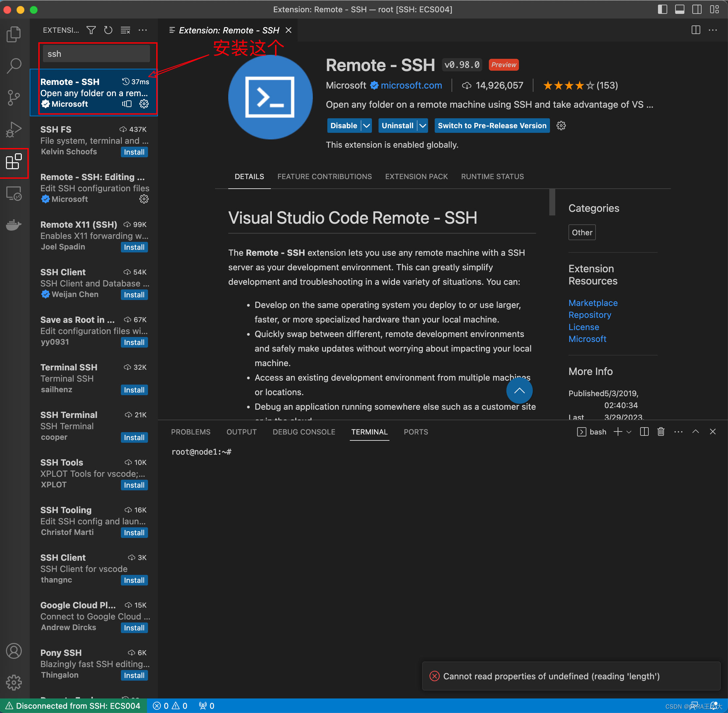Open PROBLEMS panel tab
Image resolution: width=728 pixels, height=713 pixels.
(x=191, y=432)
